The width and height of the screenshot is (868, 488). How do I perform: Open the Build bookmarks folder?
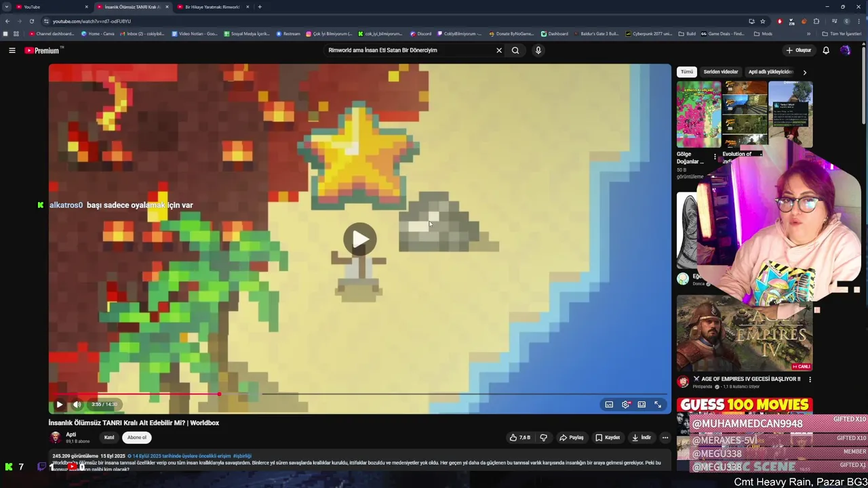pos(687,34)
